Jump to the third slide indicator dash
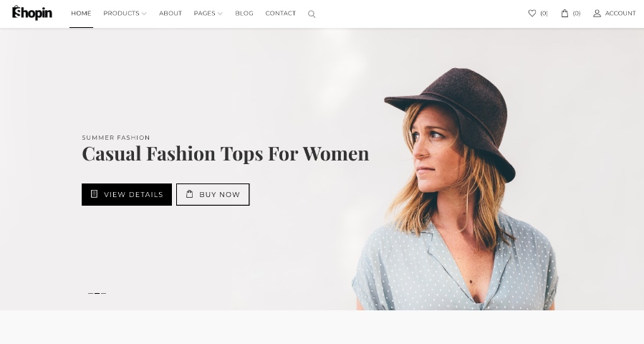Viewport: 644px width, 344px height. tap(103, 294)
